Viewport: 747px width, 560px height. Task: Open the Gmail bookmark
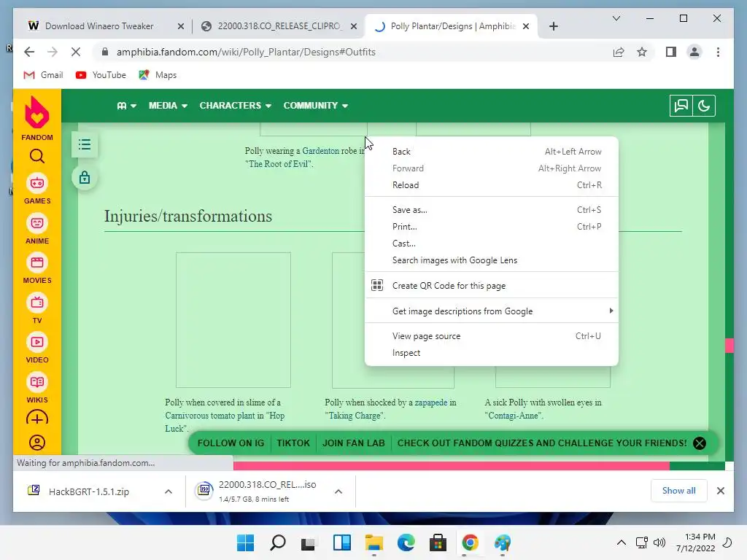coord(43,75)
